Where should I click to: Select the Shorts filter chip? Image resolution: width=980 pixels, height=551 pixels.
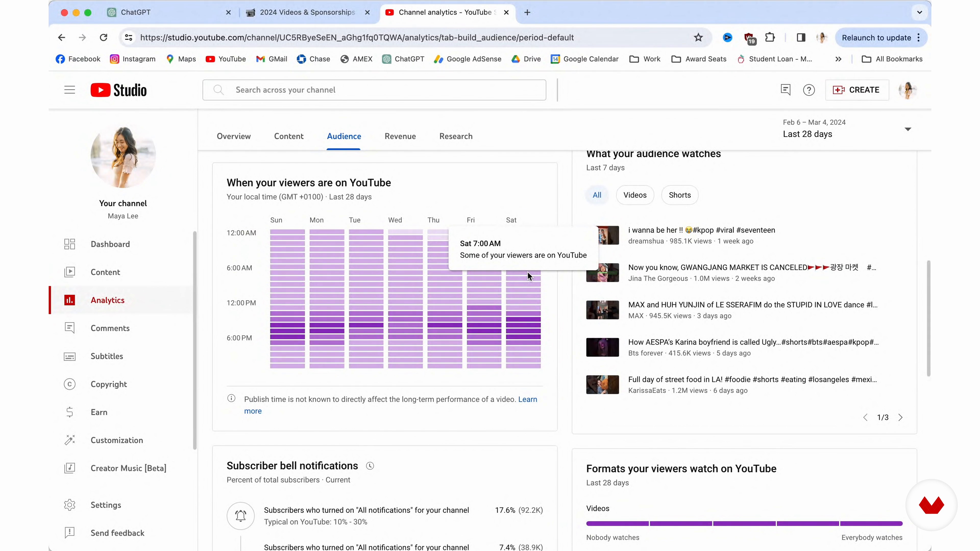point(680,195)
